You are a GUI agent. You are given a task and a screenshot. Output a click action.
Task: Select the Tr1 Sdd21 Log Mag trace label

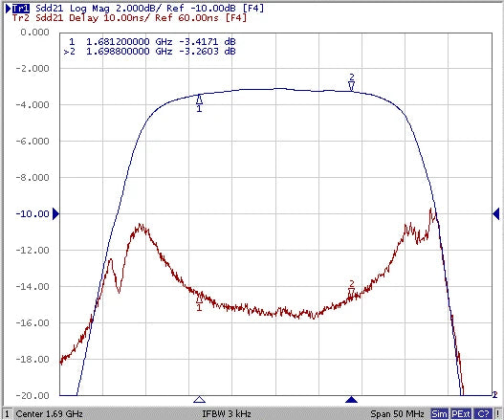(x=138, y=8)
